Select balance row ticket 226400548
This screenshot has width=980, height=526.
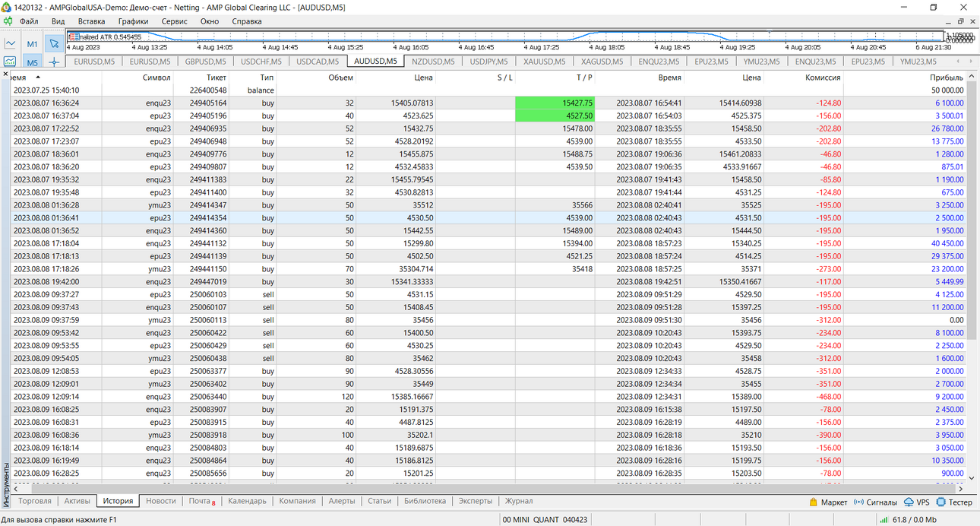pyautogui.click(x=487, y=90)
